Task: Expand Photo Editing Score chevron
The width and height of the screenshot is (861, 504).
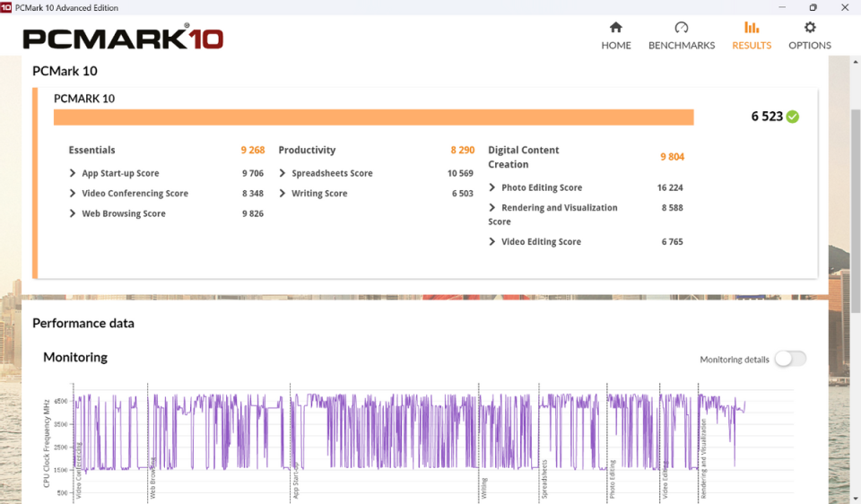Action: point(492,187)
